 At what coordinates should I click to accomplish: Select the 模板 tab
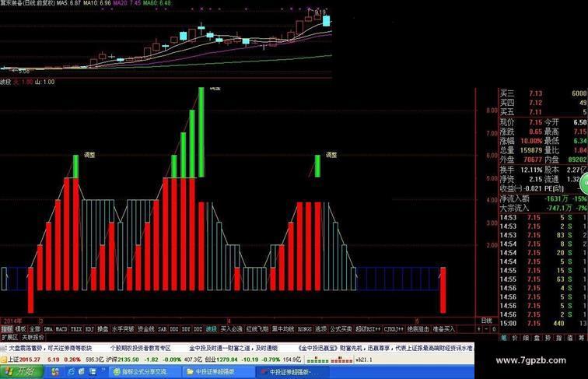pos(20,329)
